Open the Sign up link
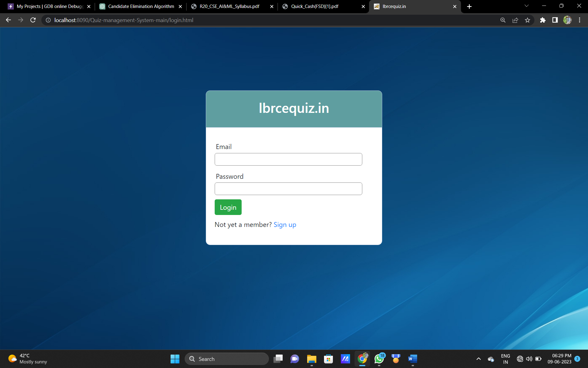The height and width of the screenshot is (368, 588). pos(285,224)
